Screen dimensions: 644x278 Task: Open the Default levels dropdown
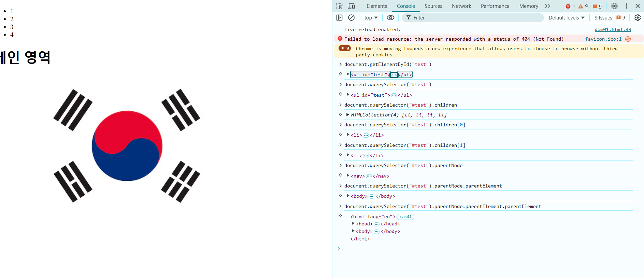566,18
